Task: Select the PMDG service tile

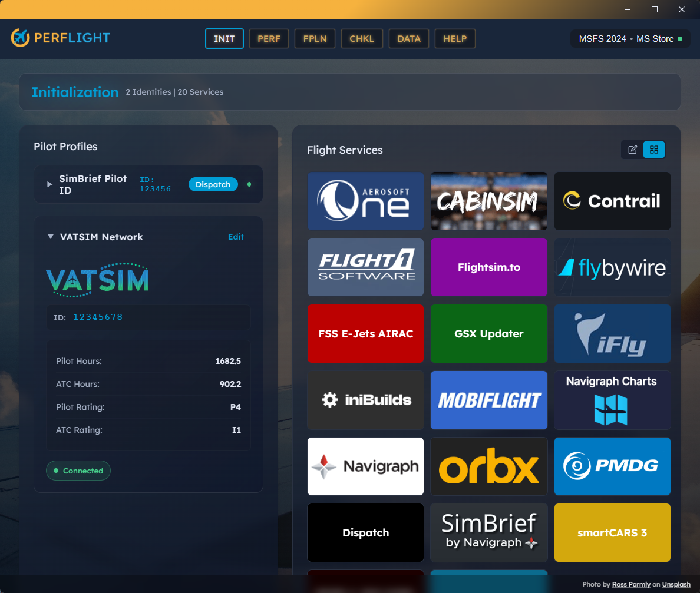Action: 612,466
